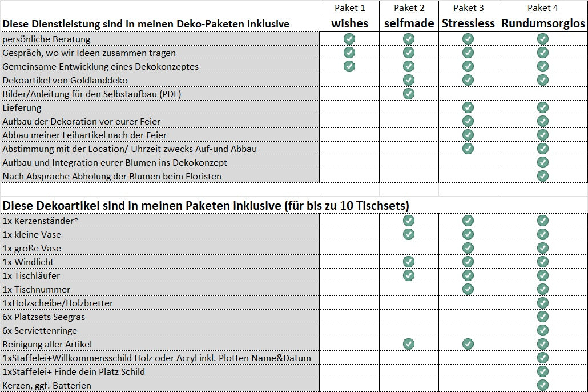Click the Stressless checkmark for 1x große Vase
588x392 pixels.
click(x=468, y=248)
